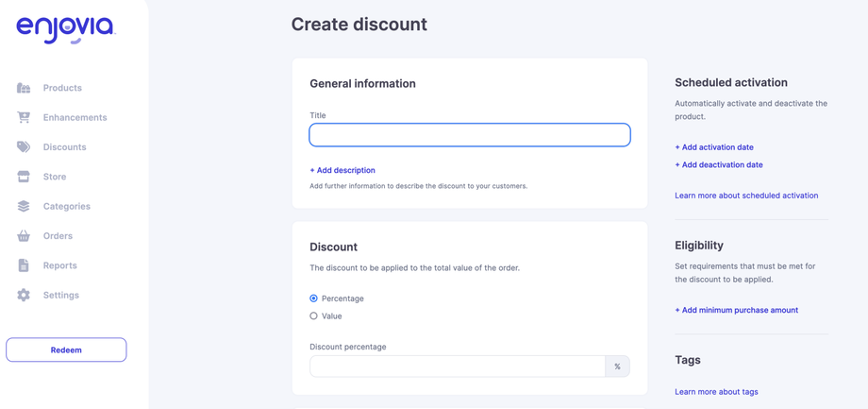Open the Reports menu item
Image resolution: width=868 pixels, height=409 pixels.
coord(59,265)
